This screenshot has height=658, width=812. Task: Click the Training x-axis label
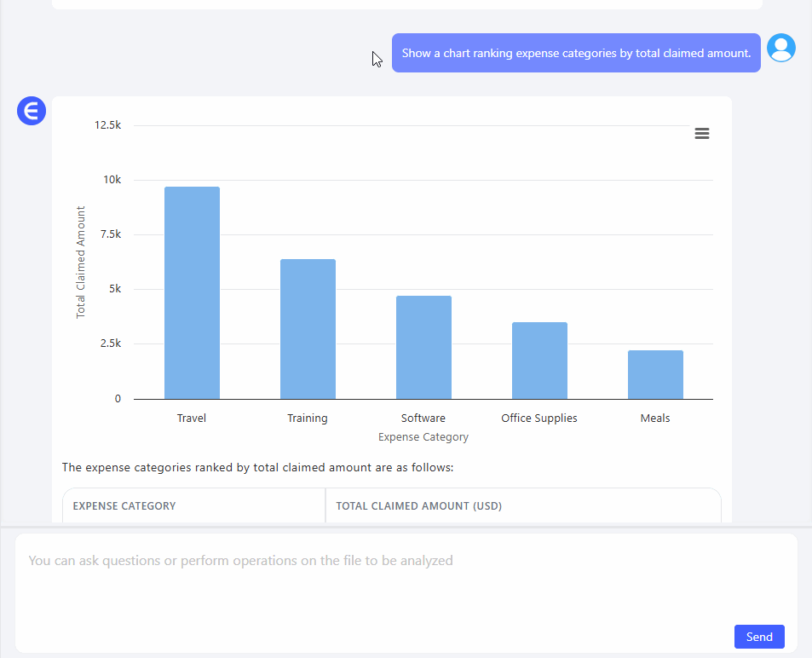point(308,418)
